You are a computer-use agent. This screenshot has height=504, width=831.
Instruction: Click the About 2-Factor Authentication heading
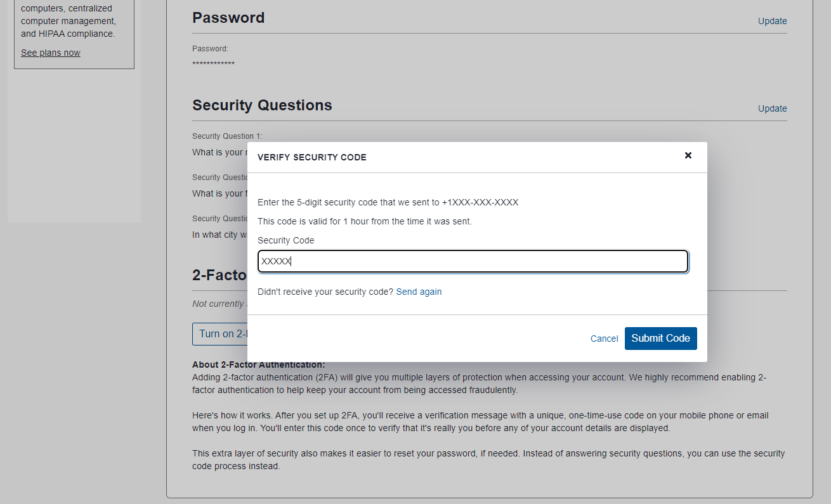258,365
